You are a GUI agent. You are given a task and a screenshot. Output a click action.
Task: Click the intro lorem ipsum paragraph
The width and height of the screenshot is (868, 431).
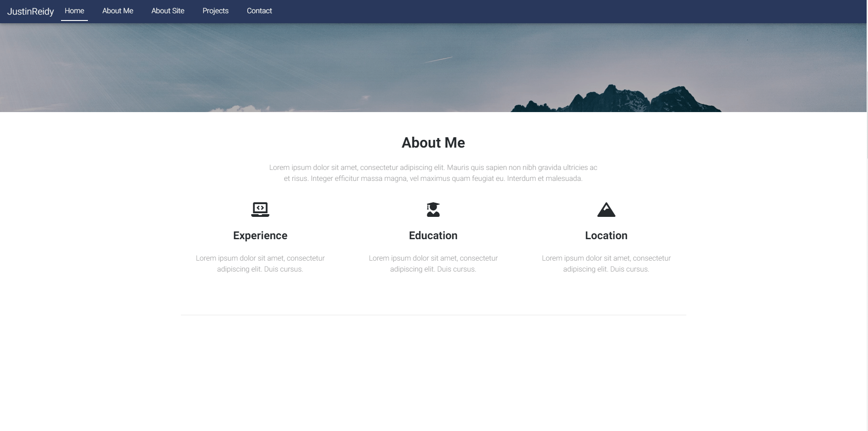point(433,173)
